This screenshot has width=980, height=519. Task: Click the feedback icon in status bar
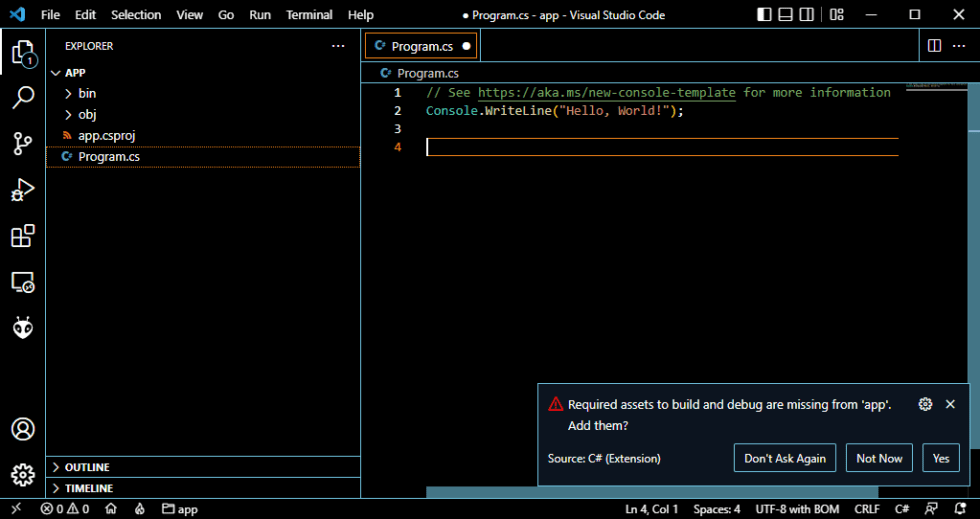[932, 509]
